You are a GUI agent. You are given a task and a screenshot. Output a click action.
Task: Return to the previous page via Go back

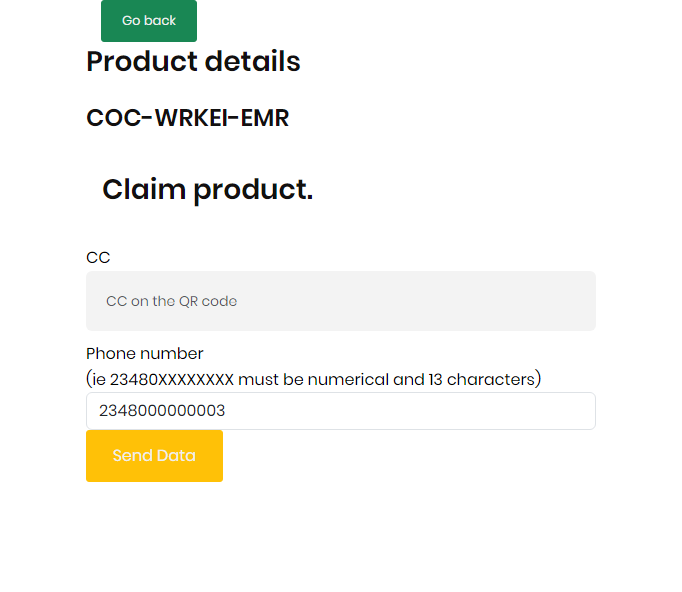point(149,20)
